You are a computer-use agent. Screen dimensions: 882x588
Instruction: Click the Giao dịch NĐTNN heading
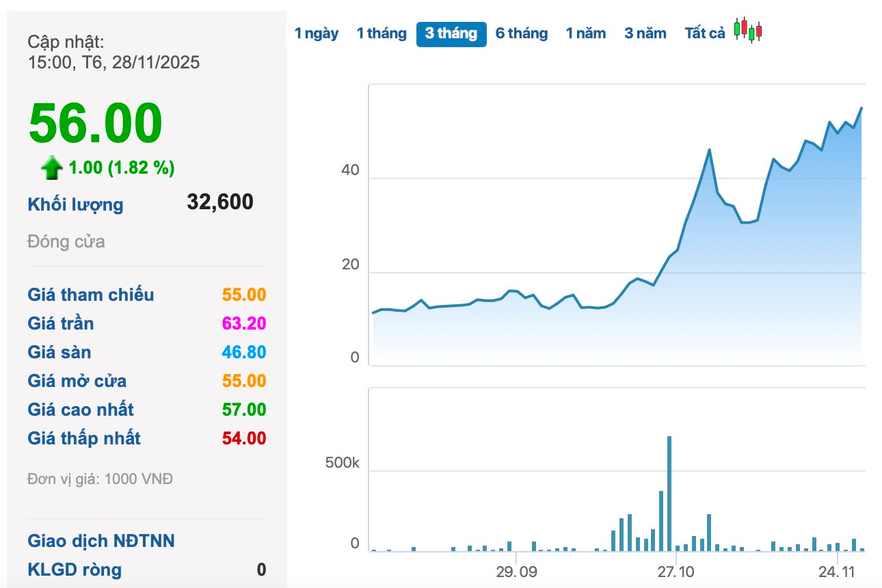coord(101,541)
